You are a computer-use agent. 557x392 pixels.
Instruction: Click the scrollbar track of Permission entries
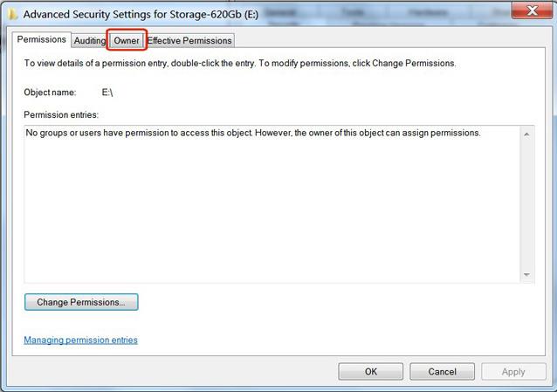click(526, 204)
